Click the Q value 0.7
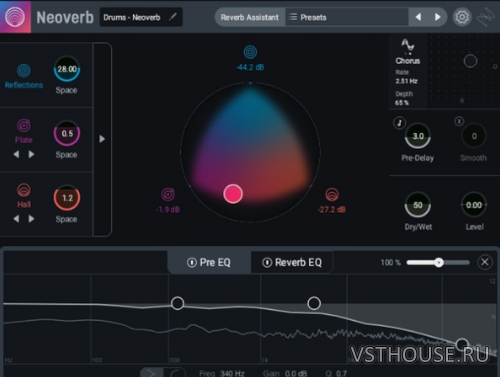500x377 pixels. tap(341, 373)
